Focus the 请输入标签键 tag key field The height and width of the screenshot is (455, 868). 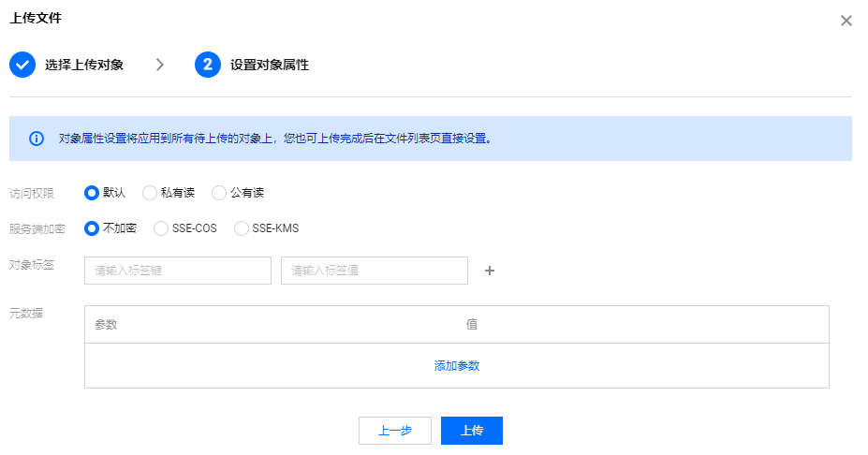178,271
